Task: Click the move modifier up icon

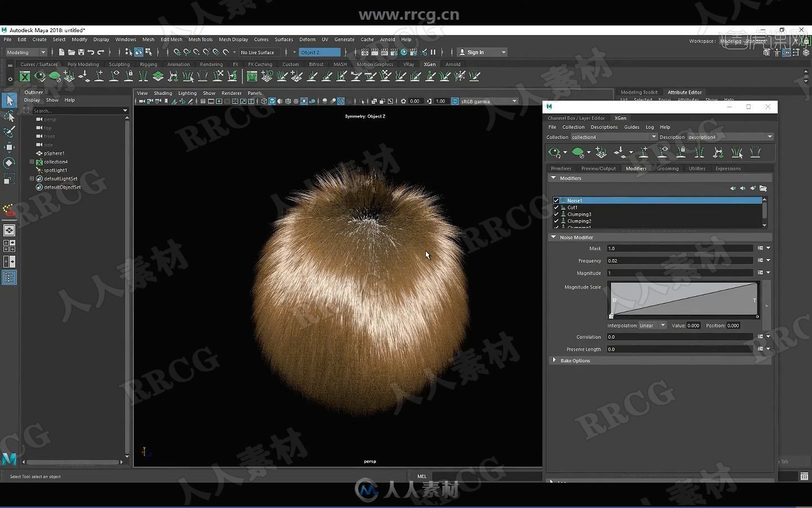Action: [732, 189]
